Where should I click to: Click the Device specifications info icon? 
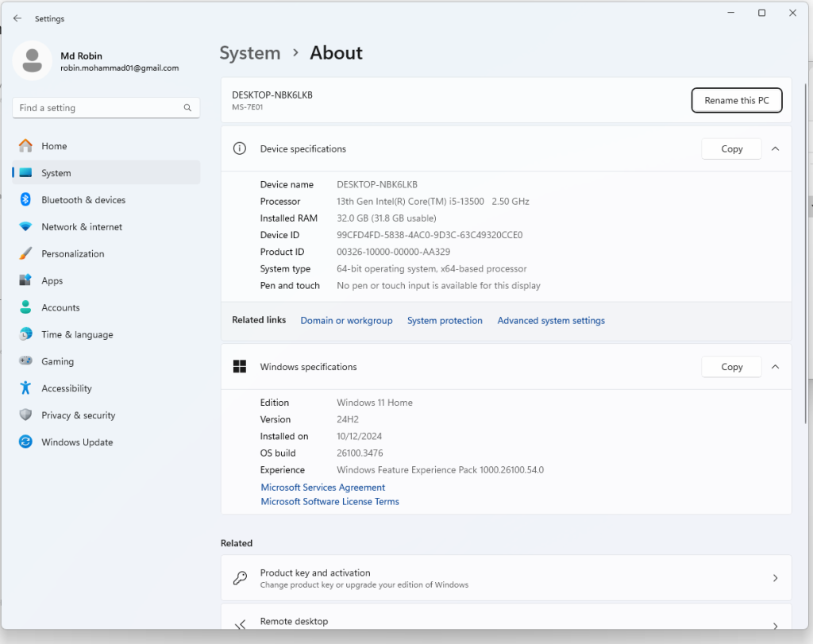point(240,148)
